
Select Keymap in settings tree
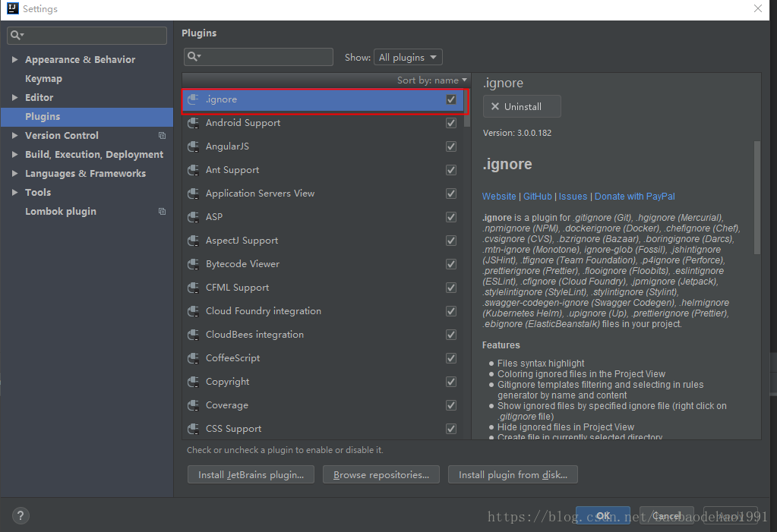[x=43, y=79]
